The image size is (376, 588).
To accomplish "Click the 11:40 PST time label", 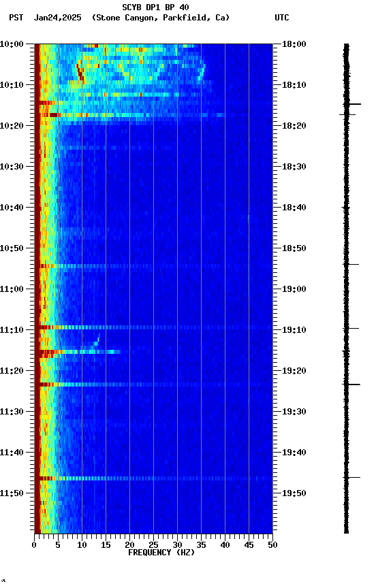I will (x=12, y=453).
